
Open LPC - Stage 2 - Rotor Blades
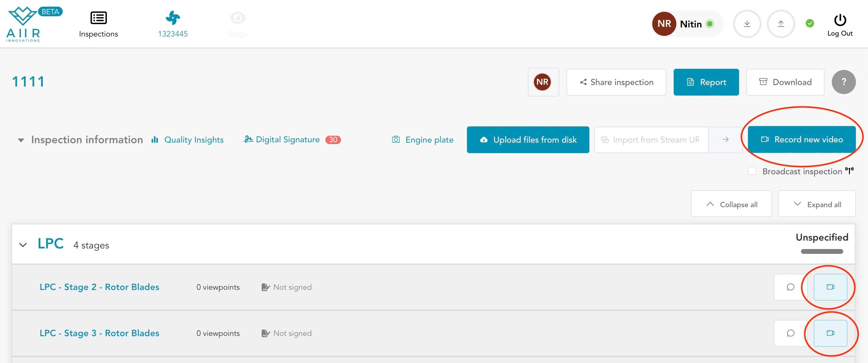pos(99,287)
